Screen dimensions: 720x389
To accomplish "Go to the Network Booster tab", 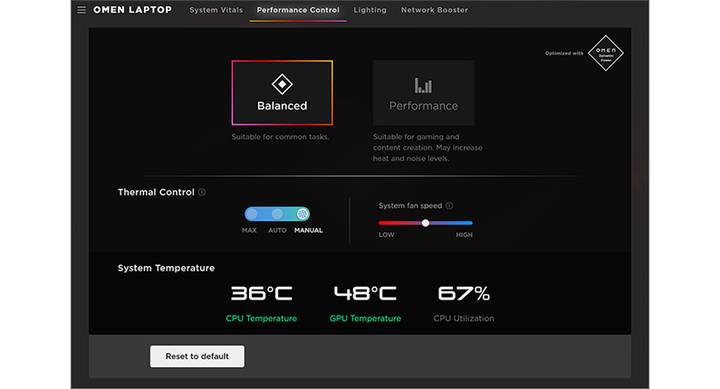I will [434, 10].
